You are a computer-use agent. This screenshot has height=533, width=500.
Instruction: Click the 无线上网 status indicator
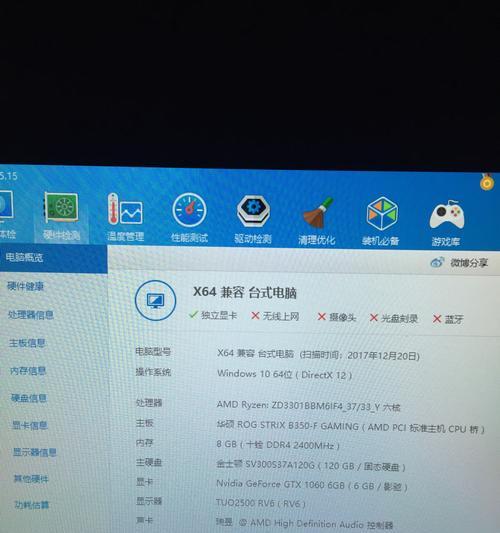(275, 316)
